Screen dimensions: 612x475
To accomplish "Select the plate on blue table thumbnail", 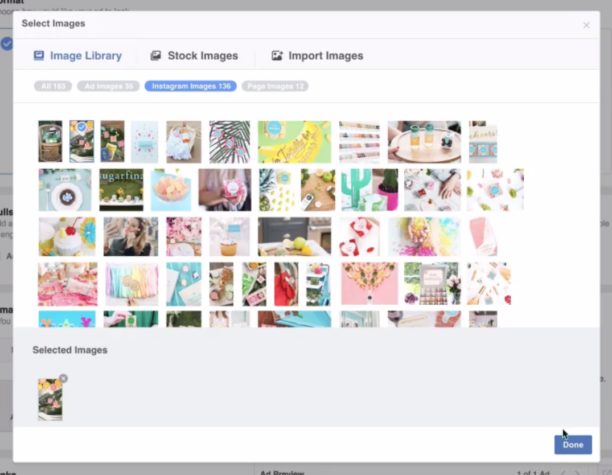I will (x=65, y=190).
